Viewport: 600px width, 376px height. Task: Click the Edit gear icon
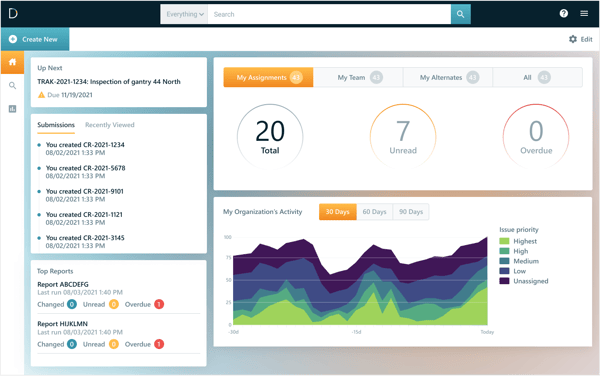572,39
